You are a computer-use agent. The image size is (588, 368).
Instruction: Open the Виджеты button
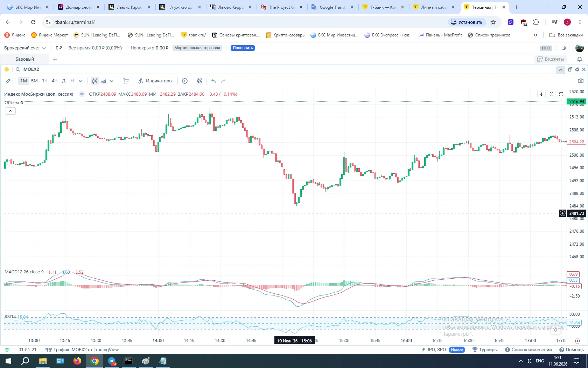[551, 59]
